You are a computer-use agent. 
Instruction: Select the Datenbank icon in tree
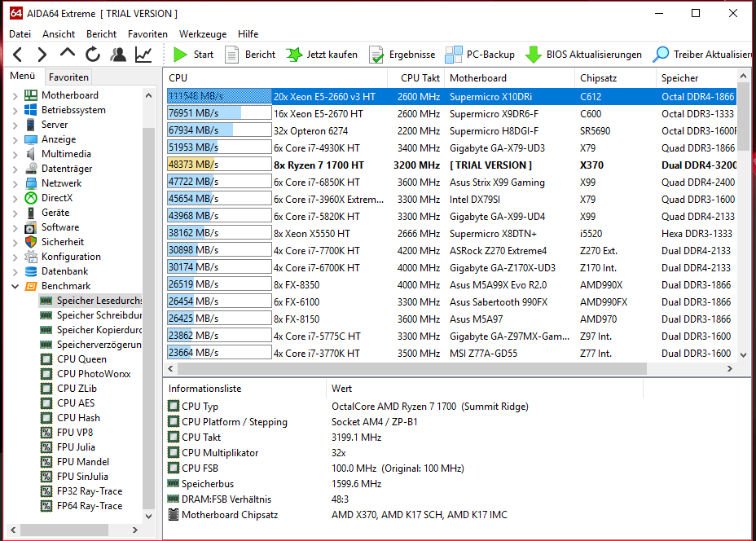[31, 271]
